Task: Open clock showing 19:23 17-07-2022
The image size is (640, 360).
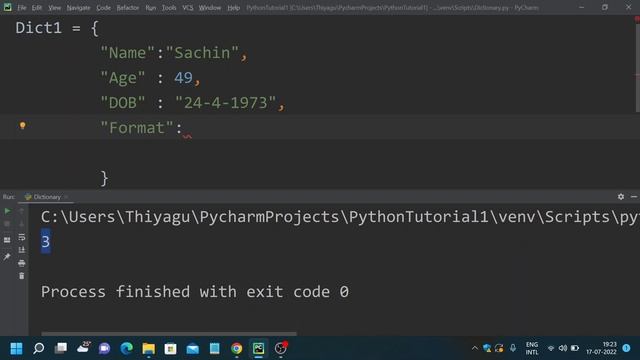Action: [x=601, y=348]
